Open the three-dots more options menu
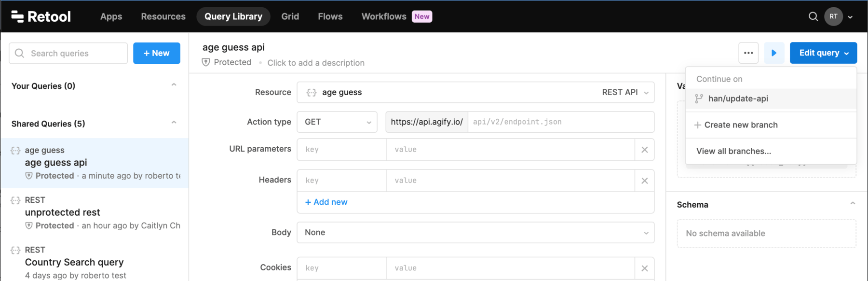868x281 pixels. point(748,53)
